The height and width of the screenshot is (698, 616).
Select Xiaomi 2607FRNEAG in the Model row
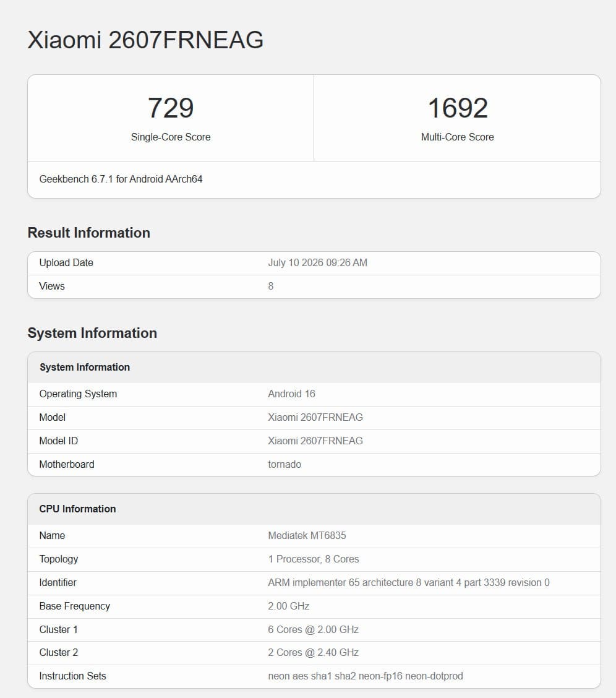315,418
